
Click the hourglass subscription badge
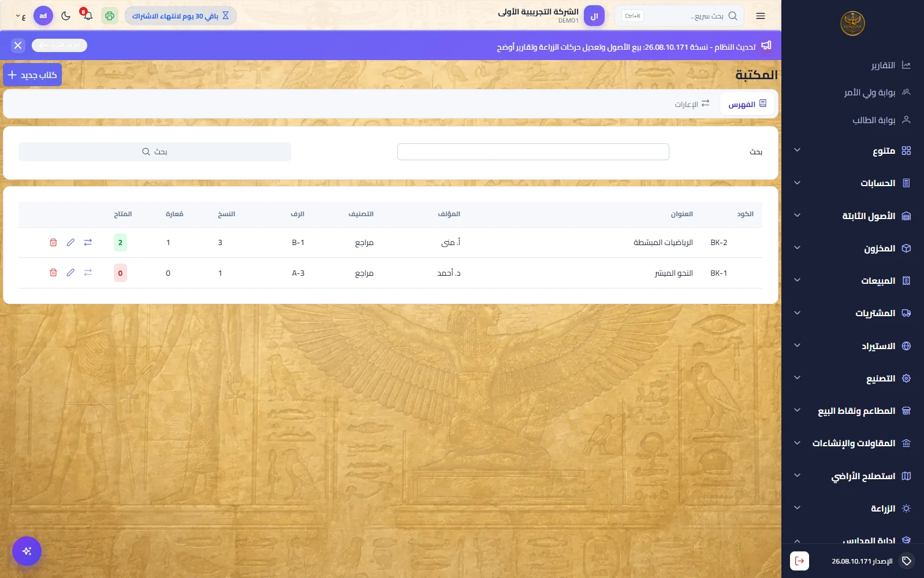click(x=180, y=16)
